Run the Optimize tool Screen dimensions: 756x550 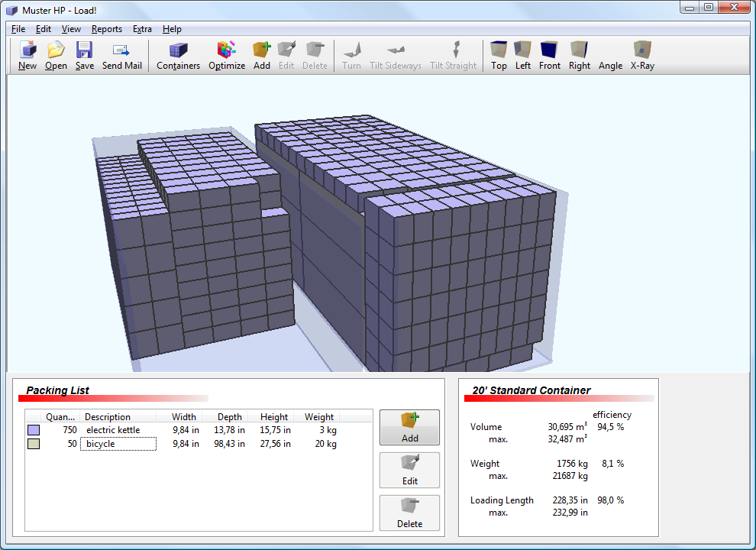pos(227,56)
